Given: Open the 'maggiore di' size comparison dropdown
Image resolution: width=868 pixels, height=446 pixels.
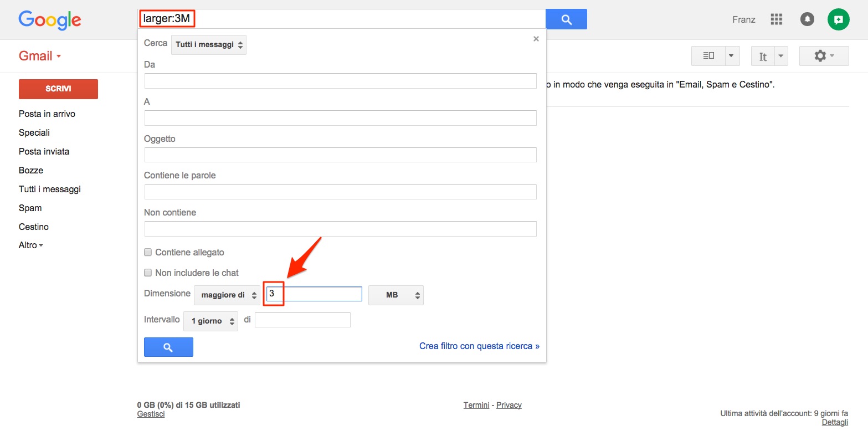Looking at the screenshot, I should [227, 295].
